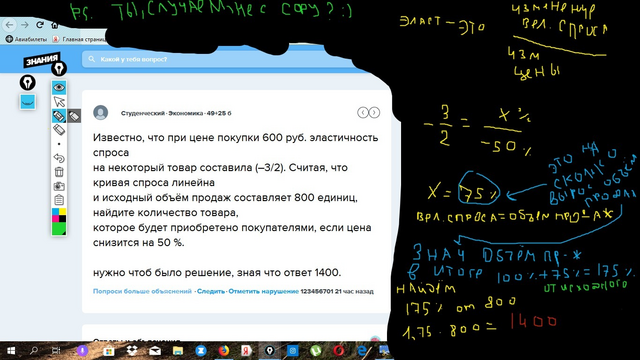Toggle ink visibility with the eye icon

click(59, 87)
